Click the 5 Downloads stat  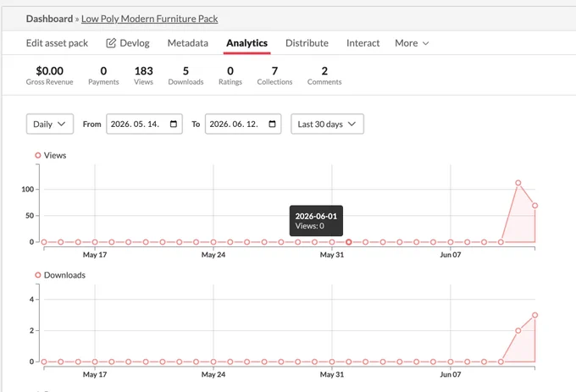186,75
